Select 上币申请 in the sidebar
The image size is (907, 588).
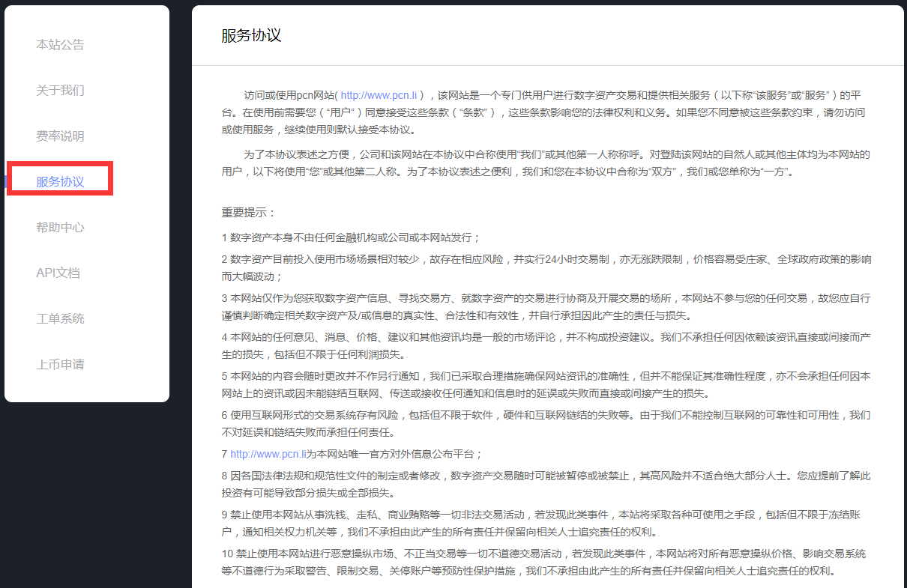tap(60, 365)
